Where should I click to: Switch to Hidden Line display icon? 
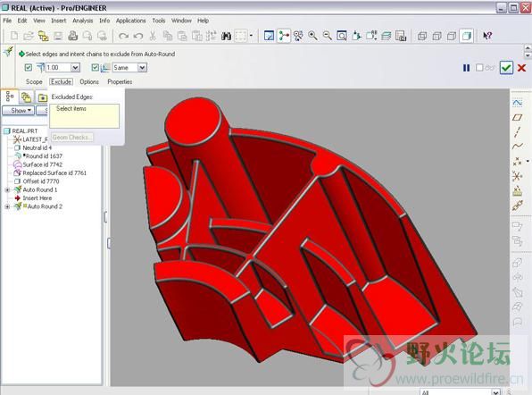[x=437, y=36]
